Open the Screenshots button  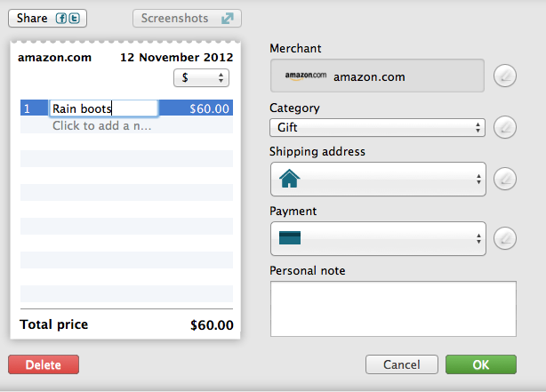point(187,18)
